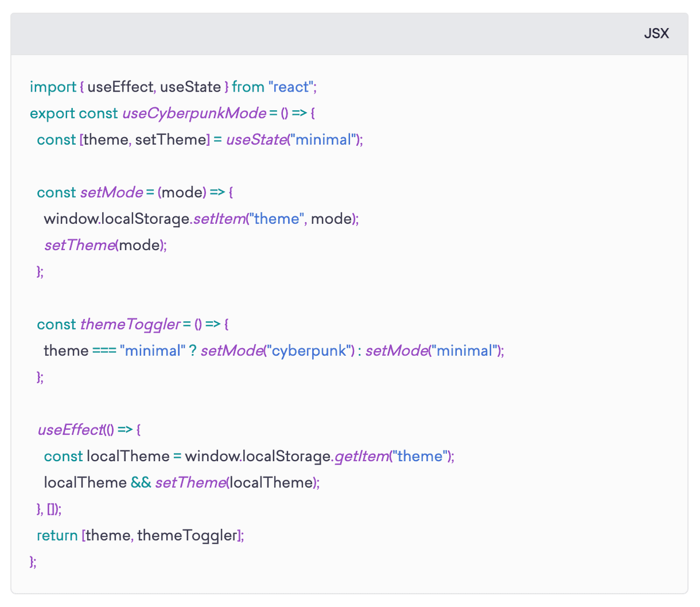The image size is (700, 607).
Task: Click the "theme" string inside setItem
Action: pos(276,219)
